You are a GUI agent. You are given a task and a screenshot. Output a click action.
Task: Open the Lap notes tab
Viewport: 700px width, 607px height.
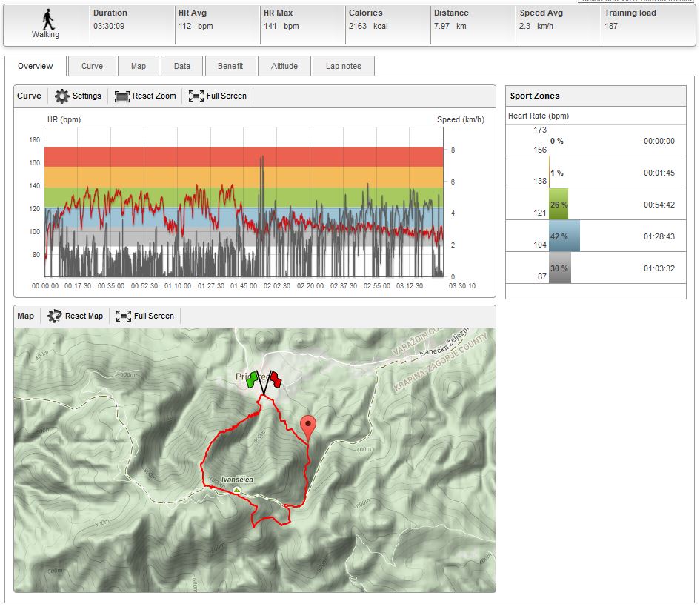click(344, 66)
